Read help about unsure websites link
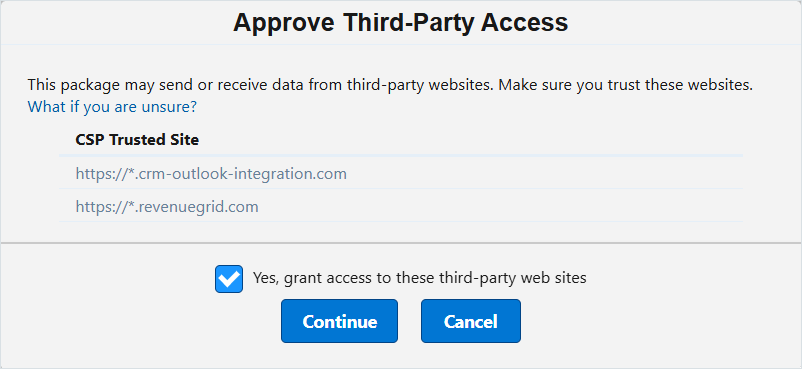 click(x=112, y=107)
